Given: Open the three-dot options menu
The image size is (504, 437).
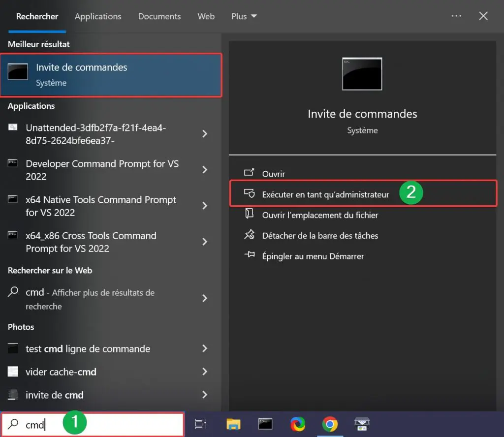Looking at the screenshot, I should tap(456, 16).
